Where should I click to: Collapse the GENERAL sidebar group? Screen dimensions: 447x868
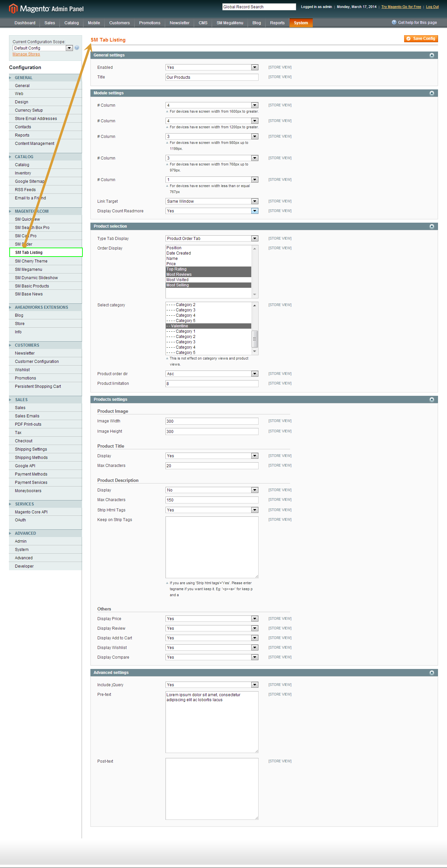pyautogui.click(x=46, y=78)
